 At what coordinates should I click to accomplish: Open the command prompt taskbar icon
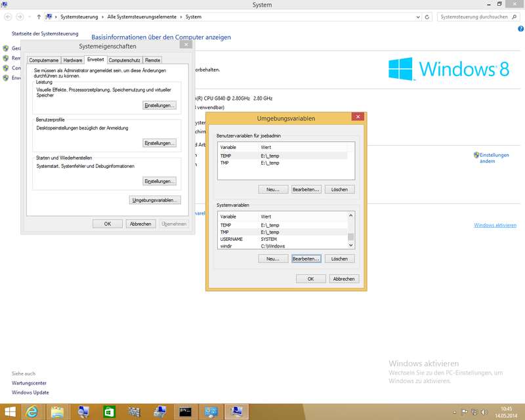(186, 411)
